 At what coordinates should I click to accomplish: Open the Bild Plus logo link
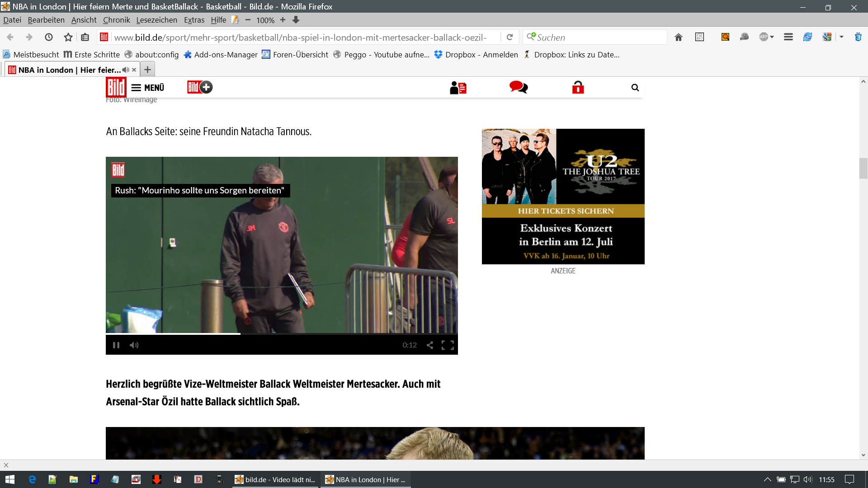click(x=200, y=87)
